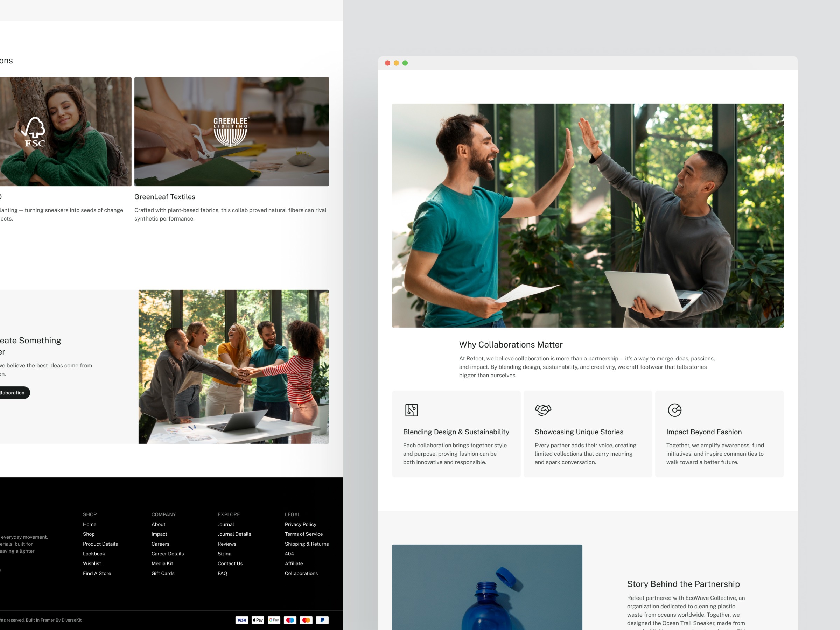Viewport: 840px width, 630px height.
Task: Click the Apple Pay icon
Action: click(x=258, y=620)
